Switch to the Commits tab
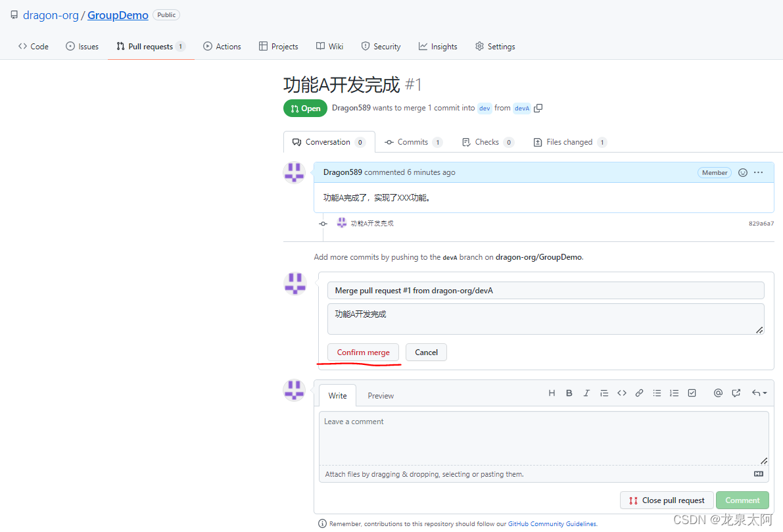Viewport: 783px width, 532px height. (414, 142)
